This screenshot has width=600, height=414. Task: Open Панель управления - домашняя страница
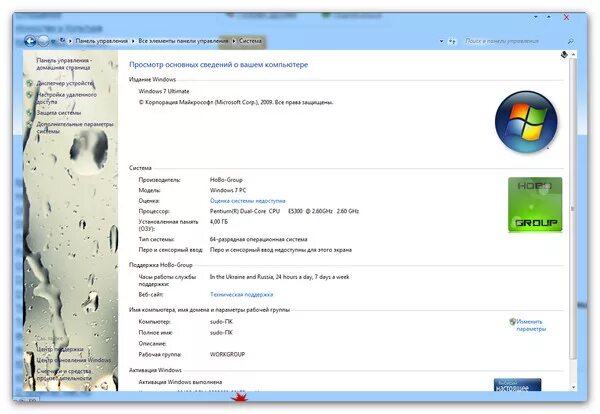pyautogui.click(x=64, y=64)
